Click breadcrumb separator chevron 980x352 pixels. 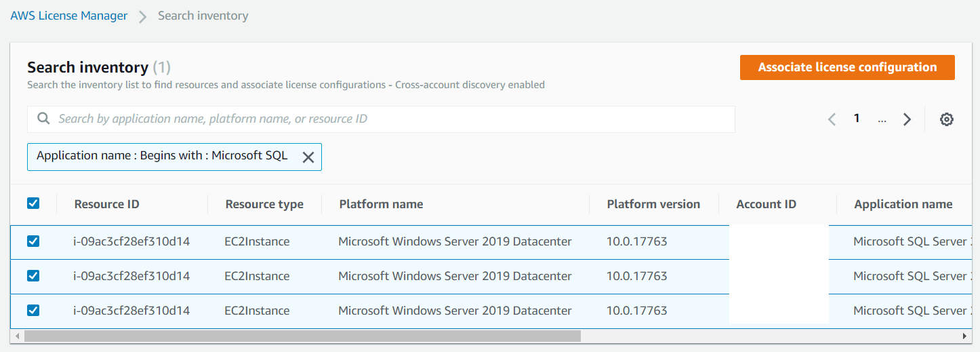point(142,16)
